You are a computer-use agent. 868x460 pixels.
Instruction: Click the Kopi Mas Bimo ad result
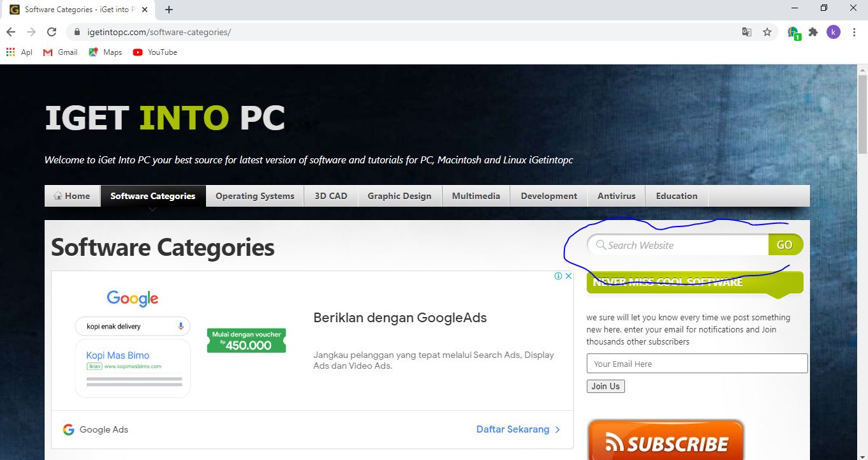coord(118,355)
